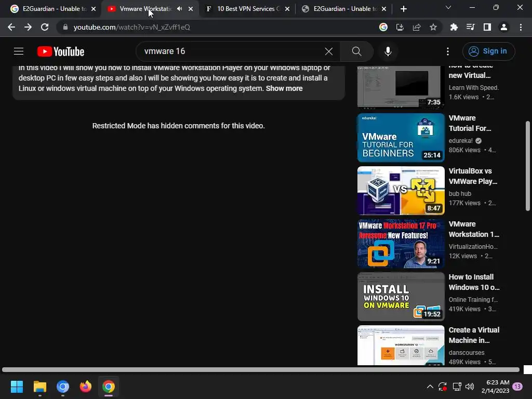Viewport: 532px width, 399px height.
Task: Open File Explorer from the taskbar
Action: coord(39,387)
